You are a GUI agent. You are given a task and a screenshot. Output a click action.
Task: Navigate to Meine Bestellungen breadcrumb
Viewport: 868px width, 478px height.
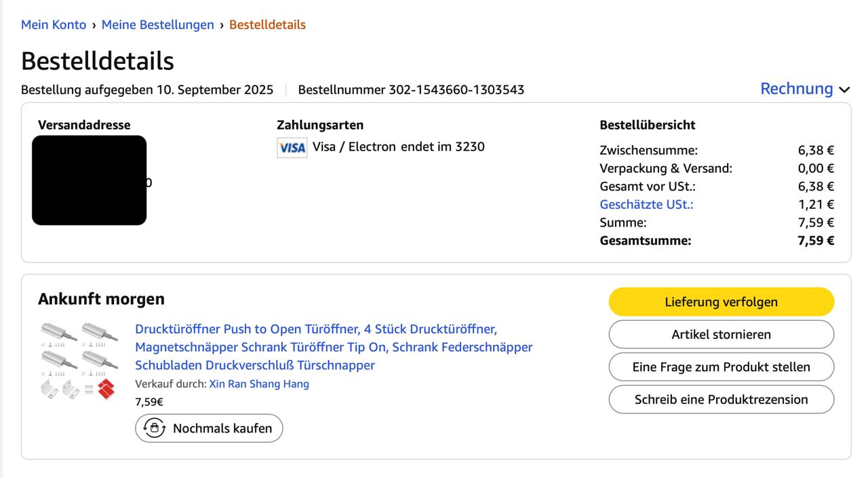tap(157, 25)
